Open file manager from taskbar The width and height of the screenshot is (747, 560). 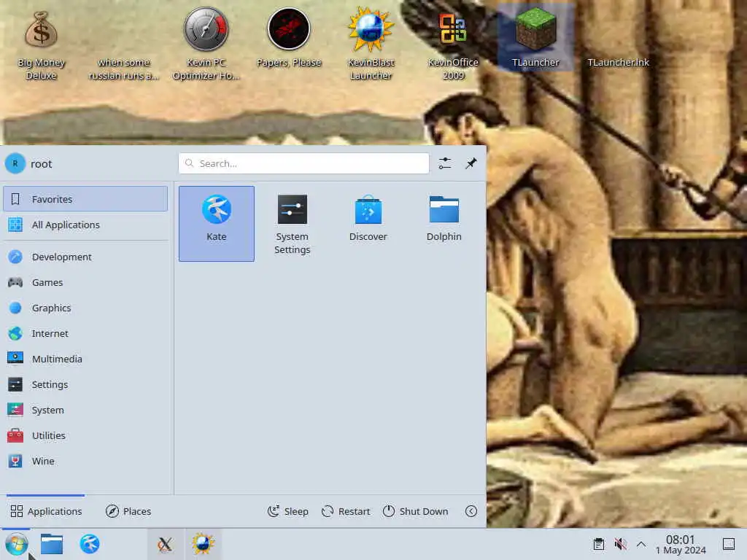(52, 544)
